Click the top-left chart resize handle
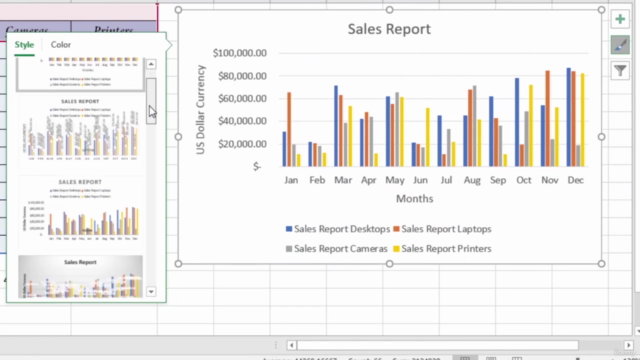The height and width of the screenshot is (360, 640). (x=178, y=10)
